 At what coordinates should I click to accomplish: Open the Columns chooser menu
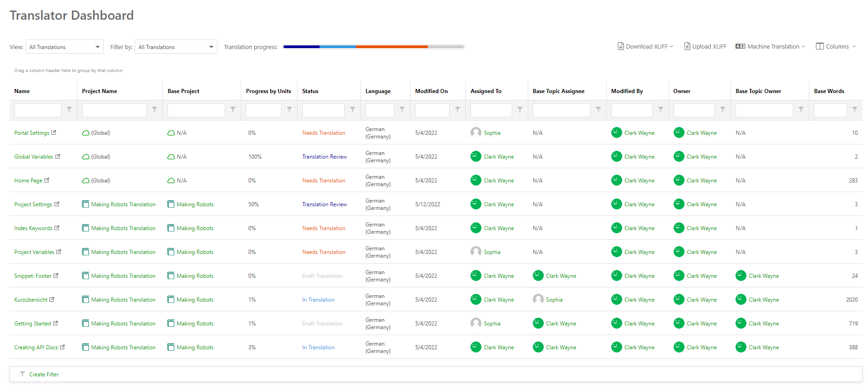pyautogui.click(x=835, y=46)
